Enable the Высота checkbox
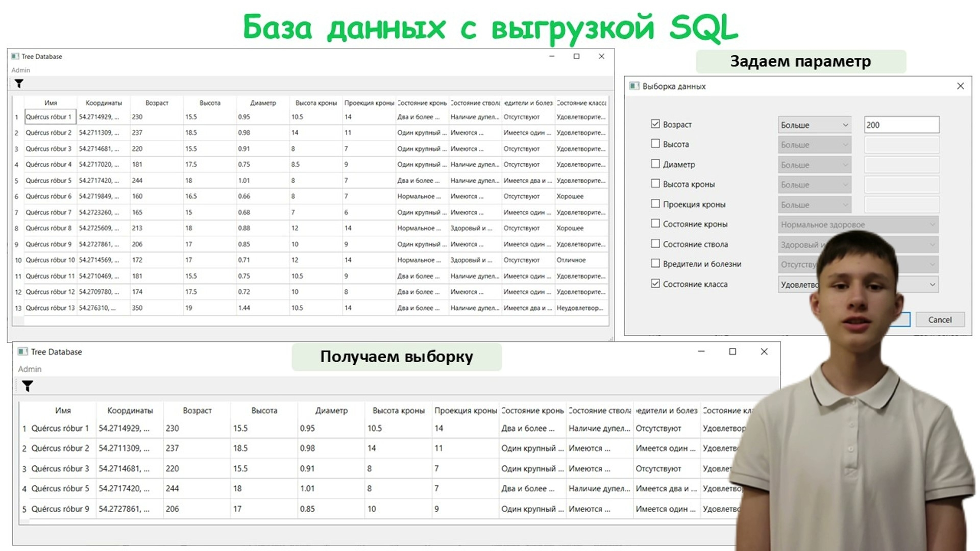Screen dimensions: 980x551 pyautogui.click(x=655, y=143)
